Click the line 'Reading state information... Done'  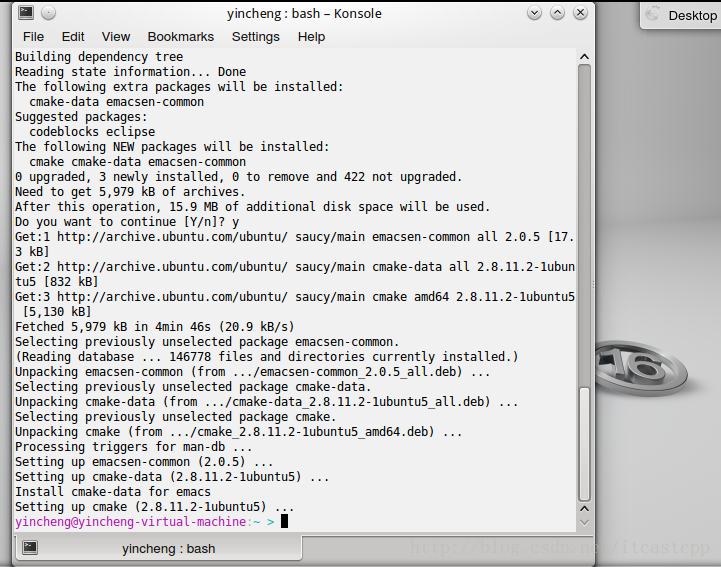point(131,72)
